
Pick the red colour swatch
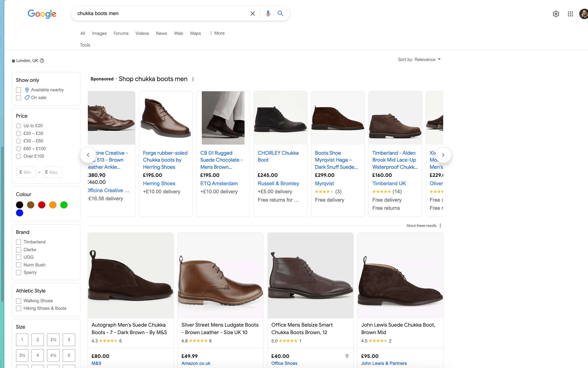pyautogui.click(x=42, y=205)
